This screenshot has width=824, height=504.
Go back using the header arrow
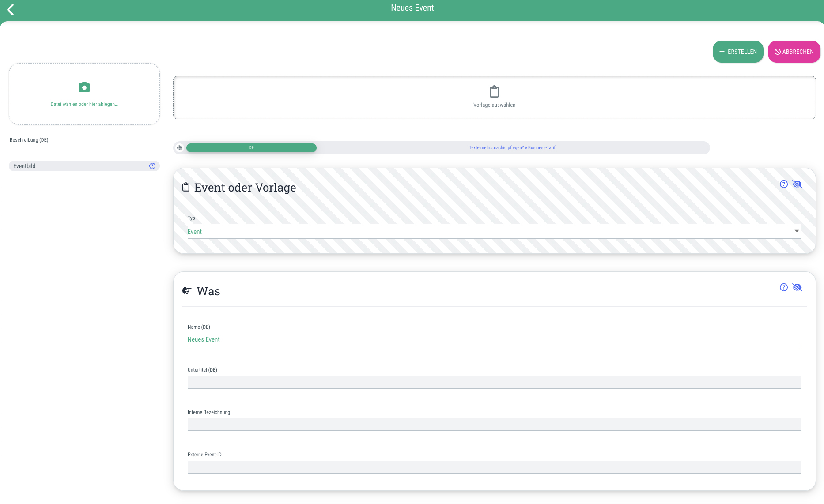[x=11, y=10]
